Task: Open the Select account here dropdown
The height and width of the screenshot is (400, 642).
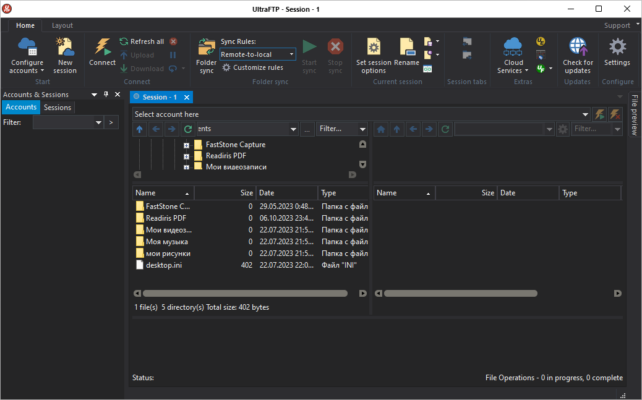Action: (x=585, y=114)
